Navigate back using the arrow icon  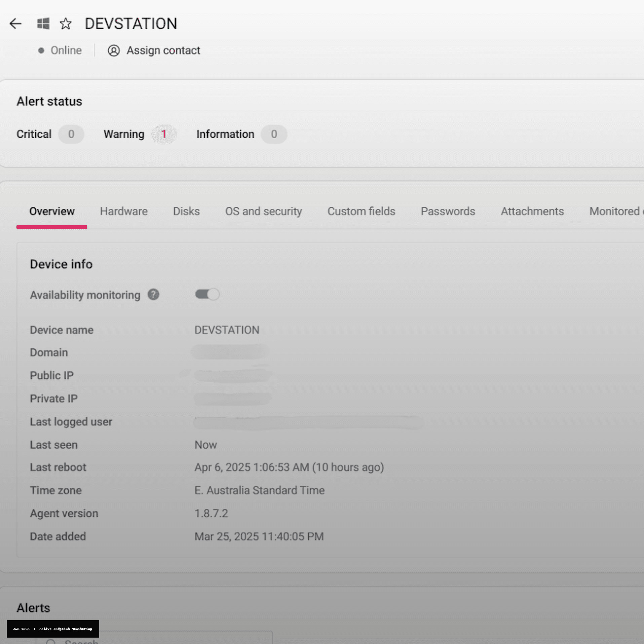[x=15, y=24]
